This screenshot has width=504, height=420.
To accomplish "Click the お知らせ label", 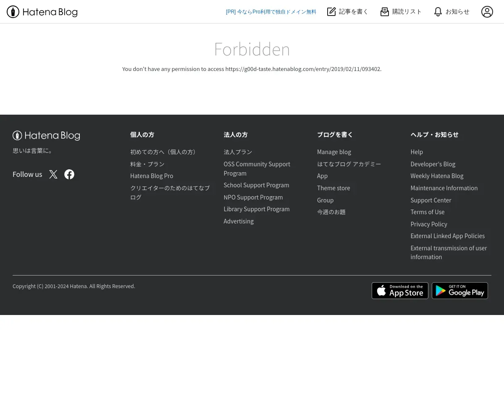I will [457, 12].
